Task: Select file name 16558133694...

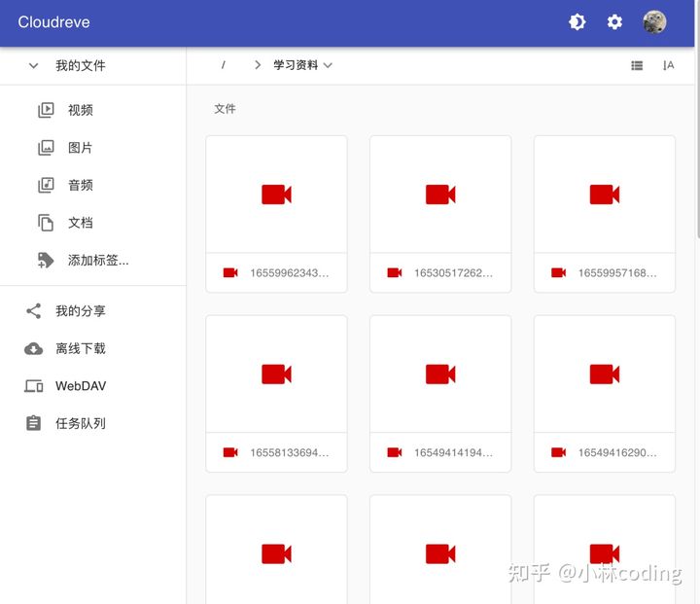Action: click(x=290, y=452)
